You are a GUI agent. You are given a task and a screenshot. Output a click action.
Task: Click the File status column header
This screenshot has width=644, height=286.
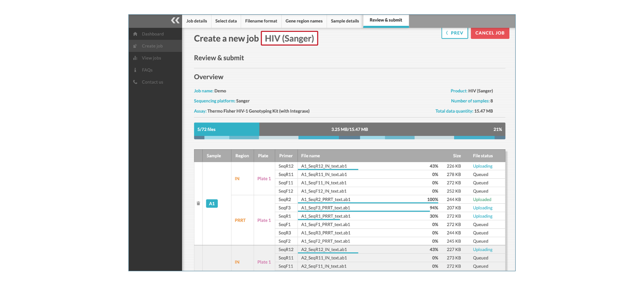tap(483, 156)
